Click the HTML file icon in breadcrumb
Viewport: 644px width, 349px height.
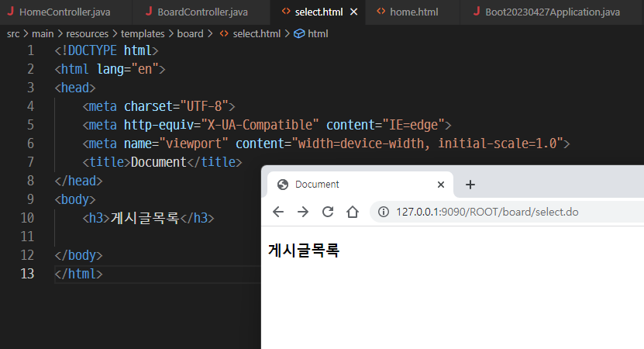tap(224, 33)
